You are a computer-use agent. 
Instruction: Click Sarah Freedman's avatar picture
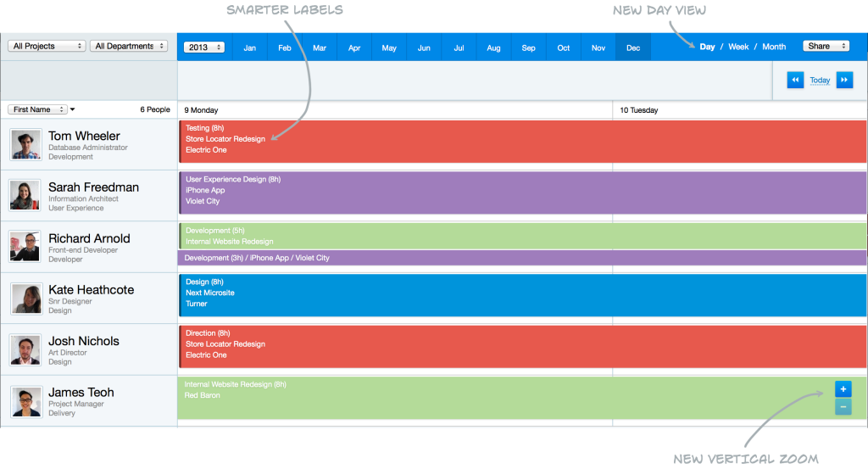click(x=25, y=196)
